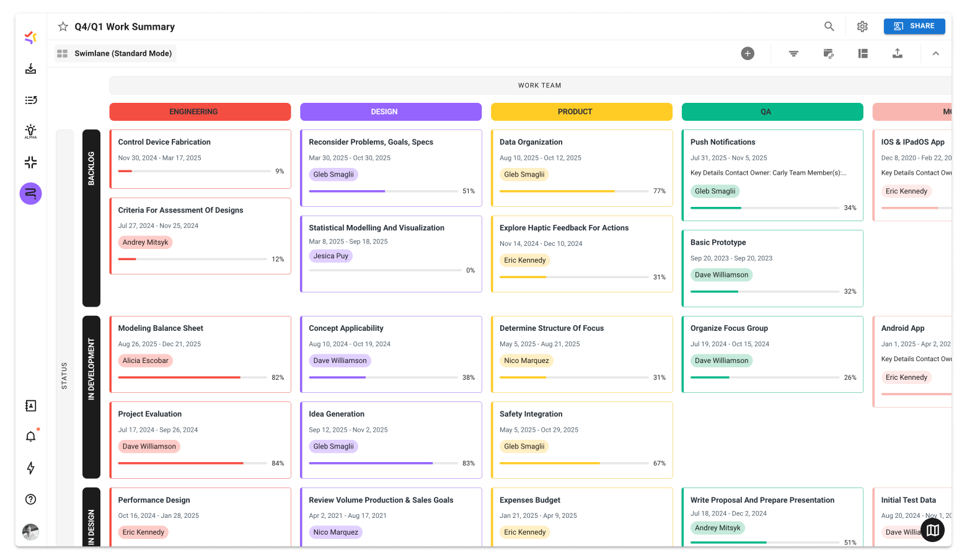Click the round plus add-item button
The height and width of the screenshot is (560, 967).
click(748, 53)
